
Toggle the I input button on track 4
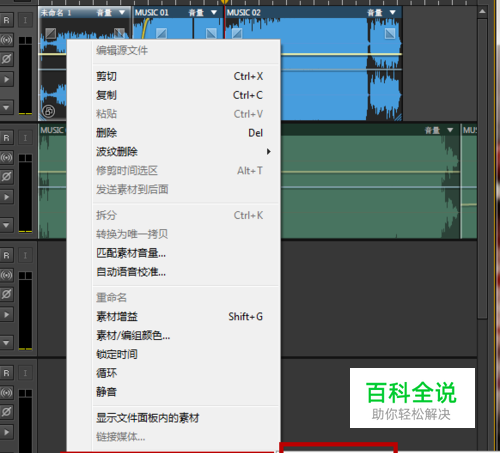pyautogui.click(x=25, y=373)
